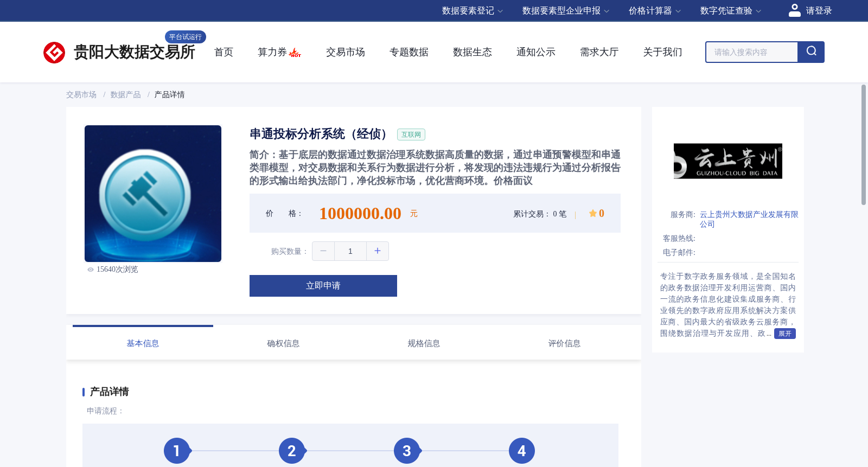Click the page vertical scrollbar
The image size is (868, 467).
pos(864,144)
